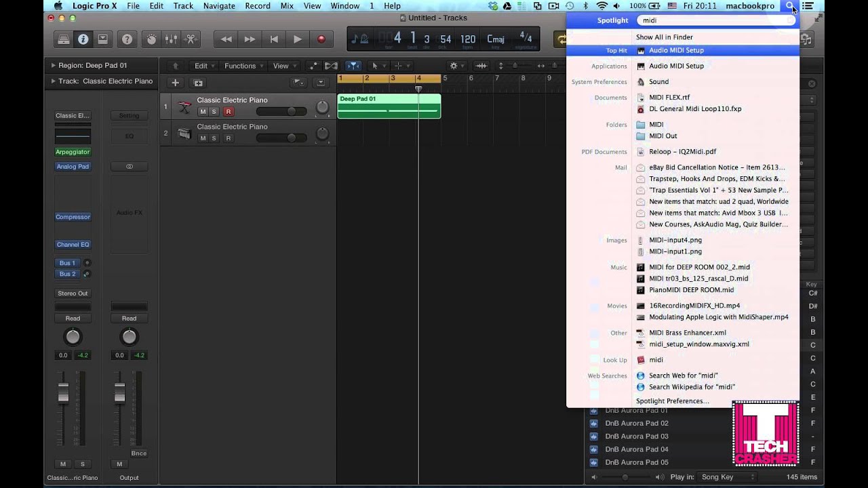Show Smart Controls knob button
Screen dimensions: 868x488
pyautogui.click(x=151, y=39)
